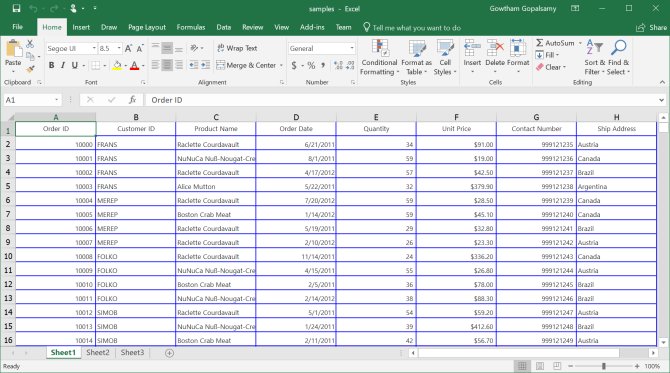Increase decimal places
Image resolution: width=670 pixels, height=373 pixels.
(338, 65)
